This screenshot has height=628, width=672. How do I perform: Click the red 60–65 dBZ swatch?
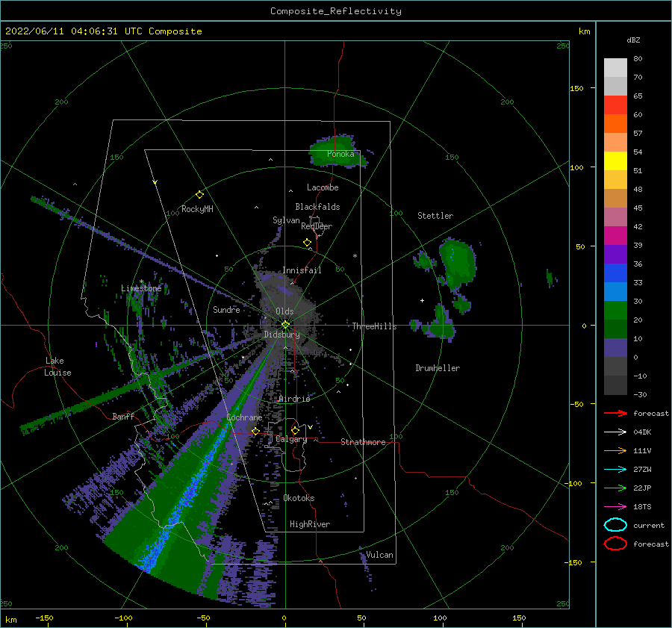[615, 105]
